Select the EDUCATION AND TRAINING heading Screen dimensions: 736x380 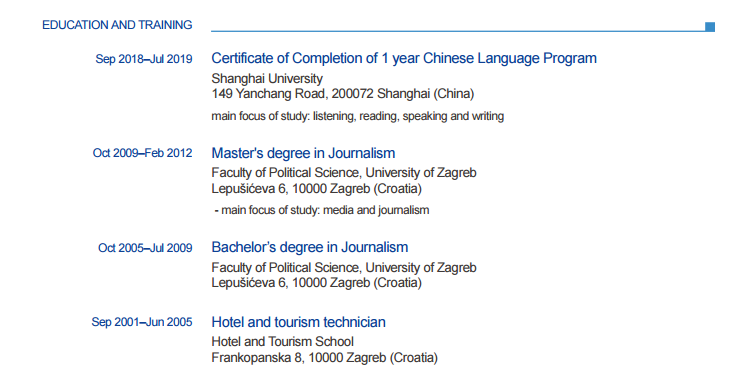click(117, 25)
